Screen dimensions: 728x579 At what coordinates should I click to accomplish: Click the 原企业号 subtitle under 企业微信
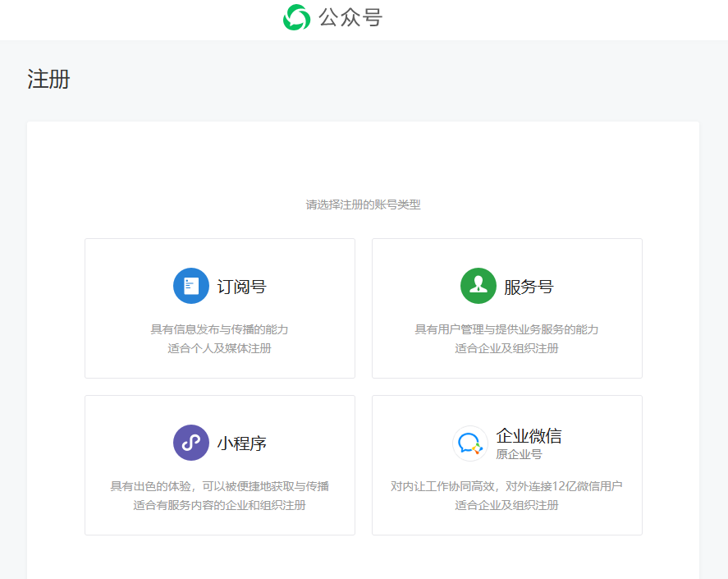tap(519, 454)
